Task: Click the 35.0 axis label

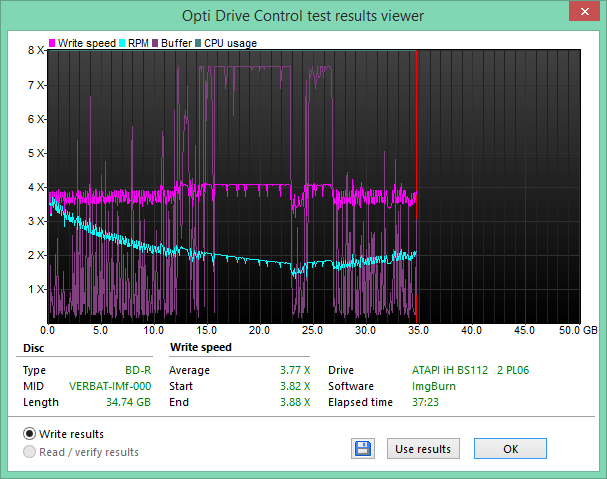Action: pyautogui.click(x=418, y=330)
